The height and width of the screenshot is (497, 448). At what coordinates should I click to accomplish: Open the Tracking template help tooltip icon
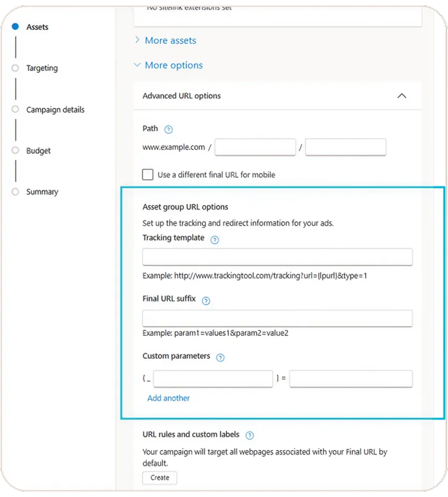(x=215, y=240)
